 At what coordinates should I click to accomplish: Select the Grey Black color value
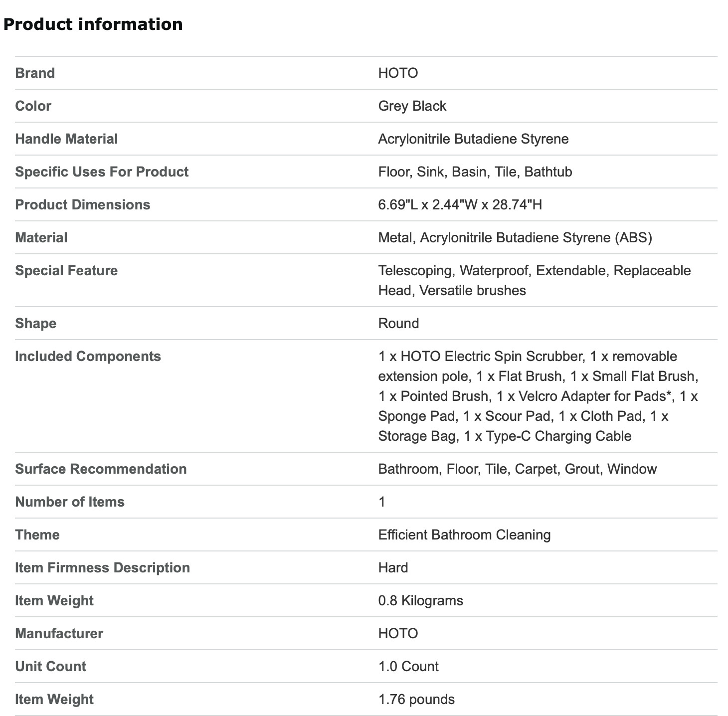412,106
